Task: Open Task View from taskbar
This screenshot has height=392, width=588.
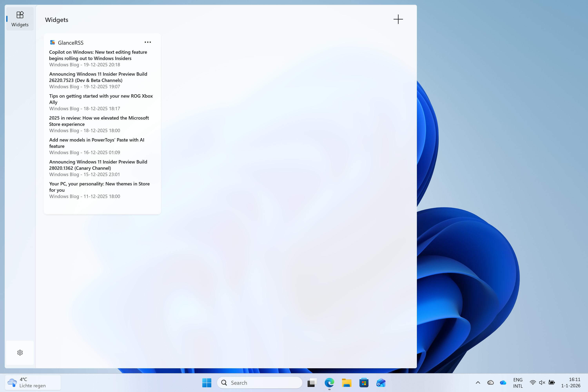Action: click(x=312, y=383)
